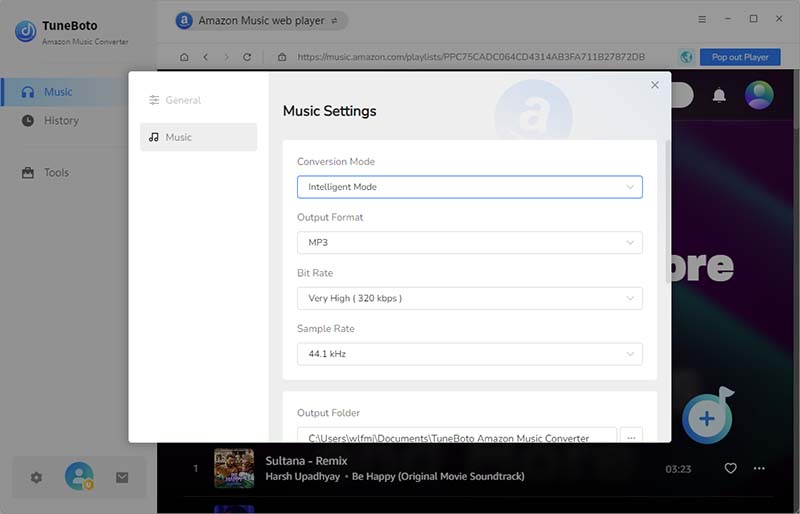Open the Output Format MP3 dropdown

point(469,243)
